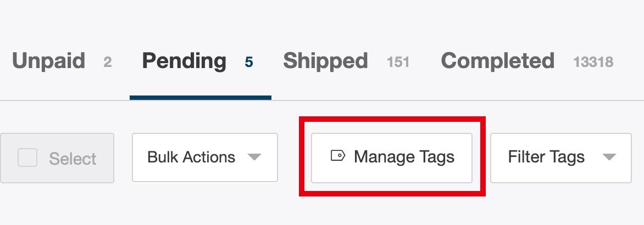The image size is (644, 225).
Task: Click the tag icon beside Manage Tags
Action: [x=337, y=156]
